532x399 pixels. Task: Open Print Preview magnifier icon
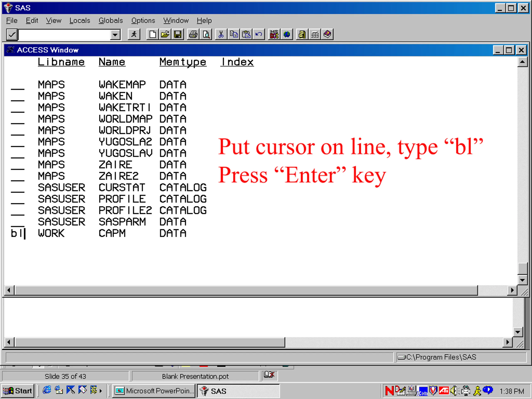point(206,34)
